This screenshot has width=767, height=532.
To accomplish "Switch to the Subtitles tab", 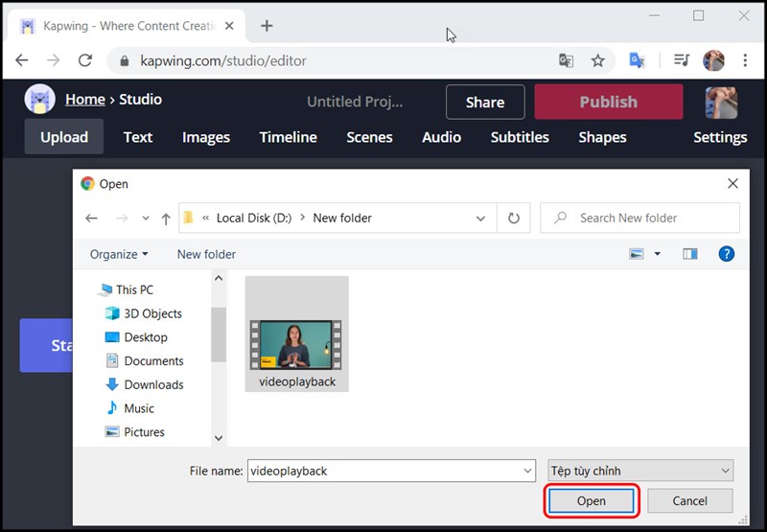I will 520,137.
